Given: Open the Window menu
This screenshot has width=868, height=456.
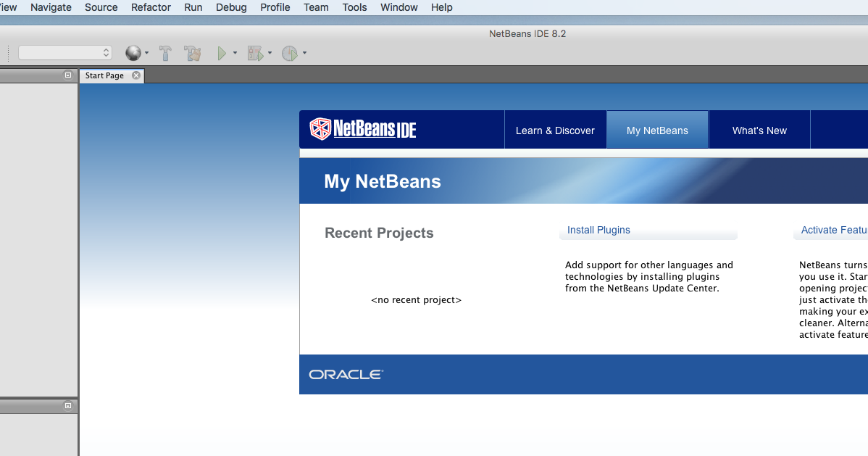Looking at the screenshot, I should point(399,7).
